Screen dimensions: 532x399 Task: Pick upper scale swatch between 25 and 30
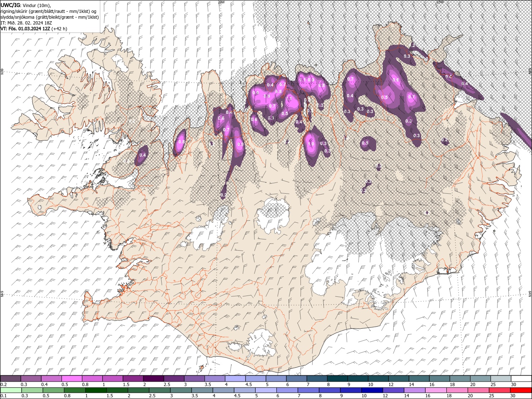[x=501, y=378]
